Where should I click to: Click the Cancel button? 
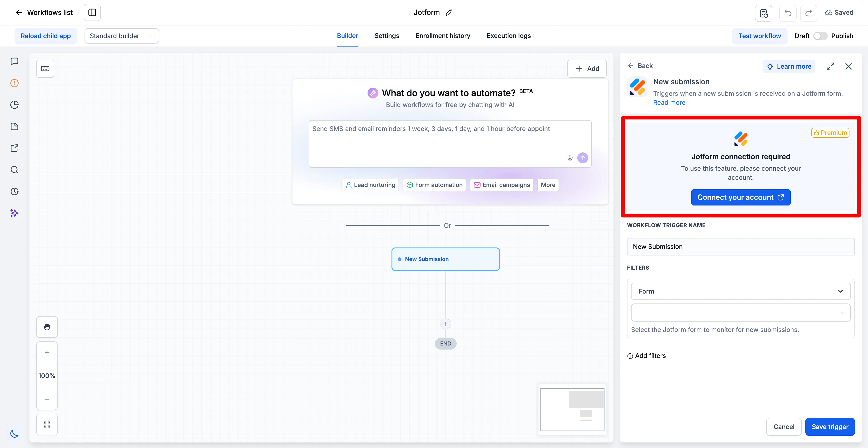[784, 427]
